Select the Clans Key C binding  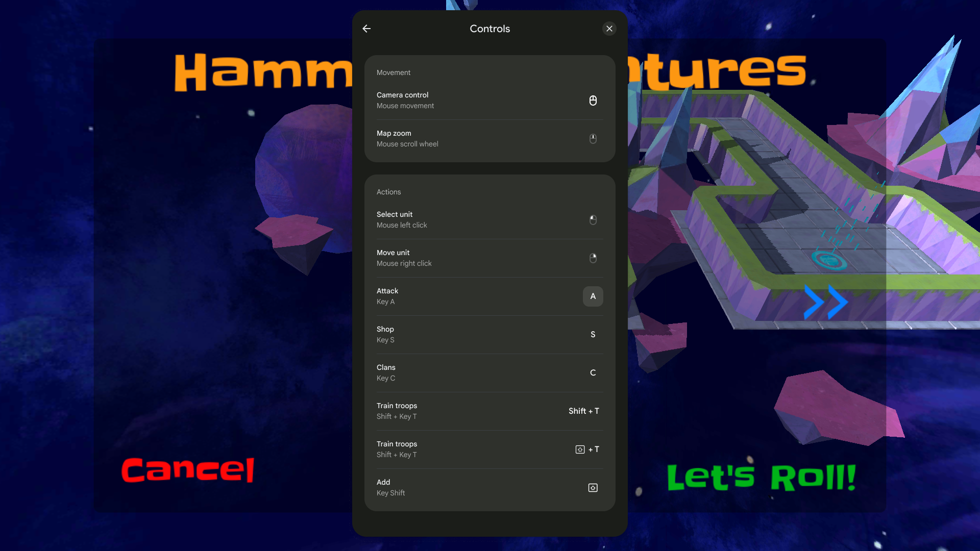click(x=490, y=373)
